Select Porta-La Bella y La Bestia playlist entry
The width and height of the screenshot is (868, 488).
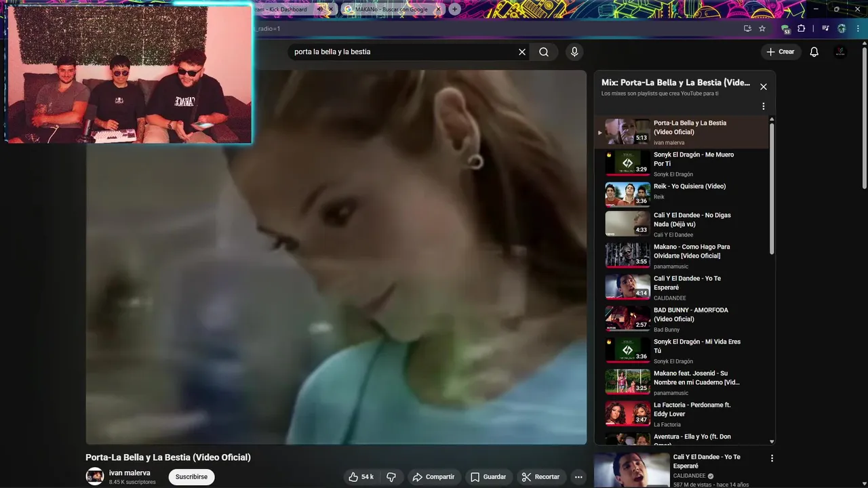pyautogui.click(x=682, y=131)
